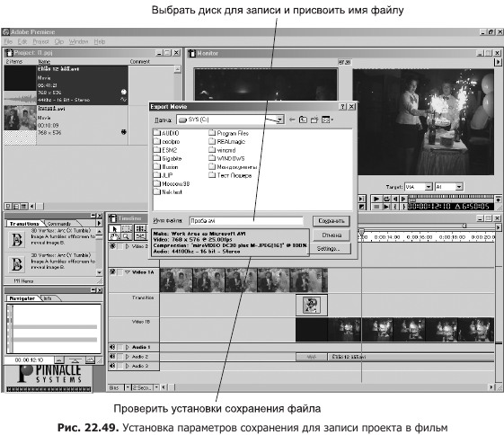The width and height of the screenshot is (504, 435).
Task: Open the folder drive dropdown SYS (C:)
Action: pyautogui.click(x=280, y=120)
